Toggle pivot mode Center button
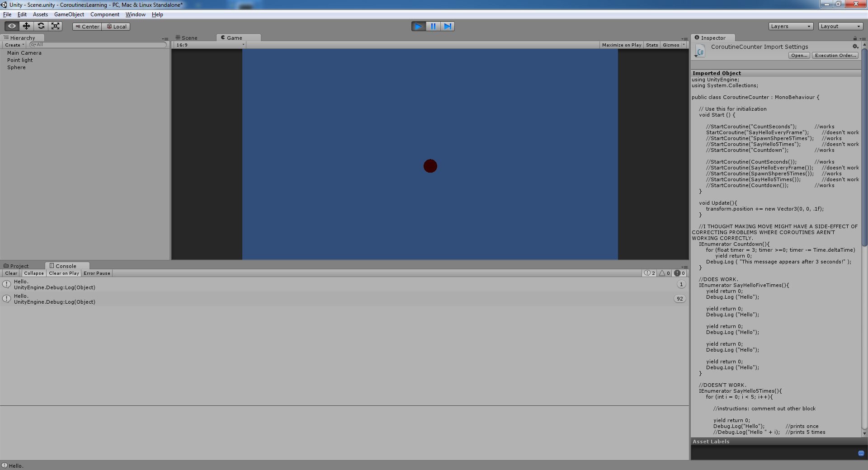This screenshot has height=470, width=868. [87, 27]
